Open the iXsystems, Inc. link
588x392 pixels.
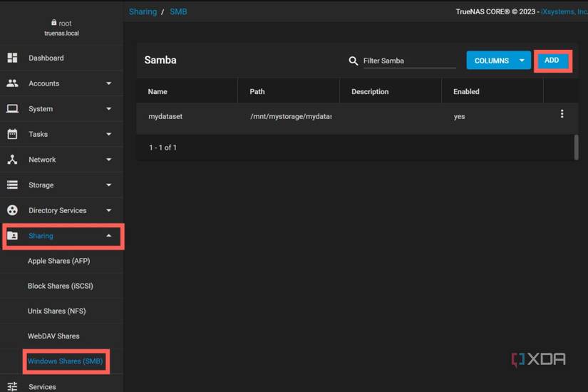click(564, 11)
